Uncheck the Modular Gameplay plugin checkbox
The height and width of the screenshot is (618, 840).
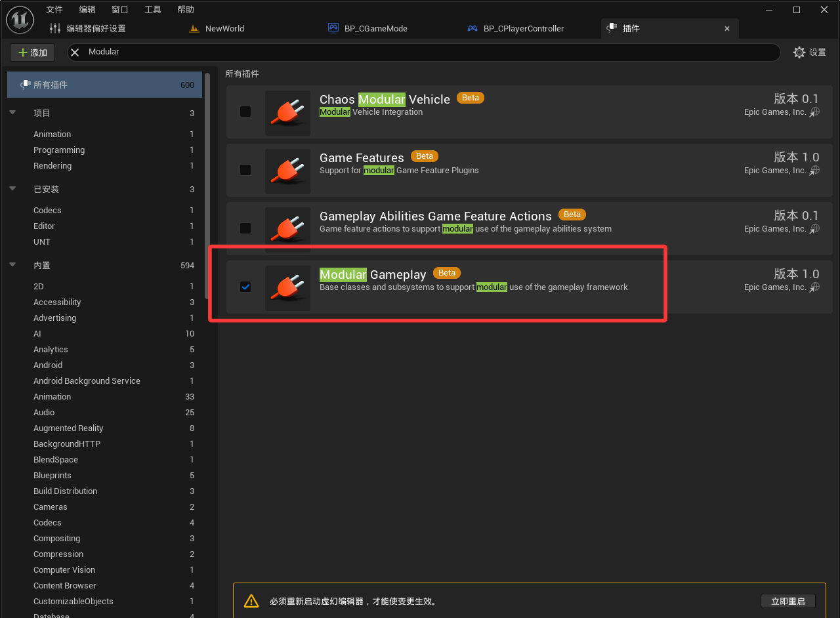point(245,287)
